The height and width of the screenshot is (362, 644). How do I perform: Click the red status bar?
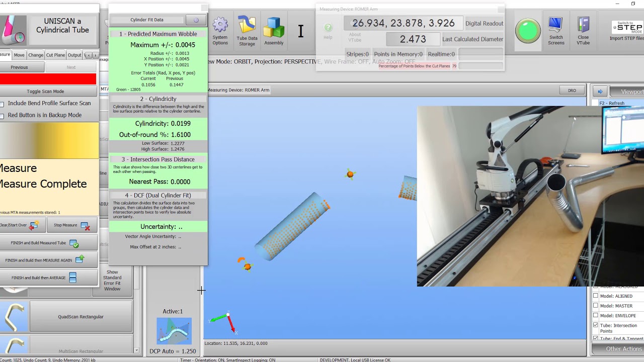(x=48, y=79)
